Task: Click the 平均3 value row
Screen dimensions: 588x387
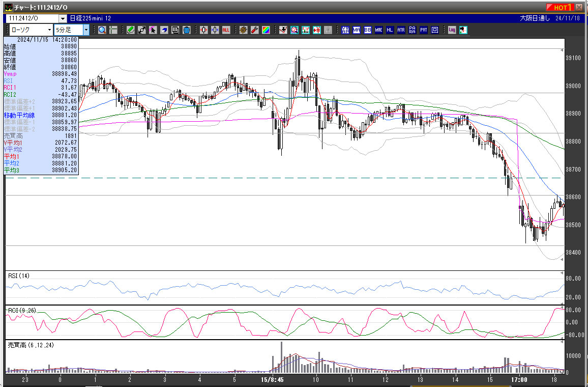Action: pos(41,171)
